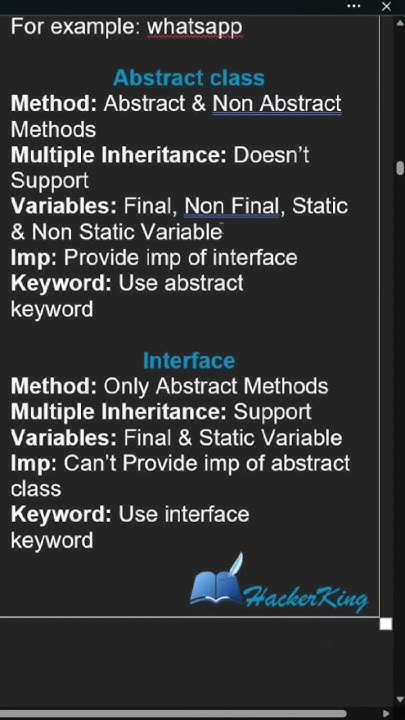Click the blue Interface heading
Image resolution: width=405 pixels, height=720 pixels.
[189, 360]
